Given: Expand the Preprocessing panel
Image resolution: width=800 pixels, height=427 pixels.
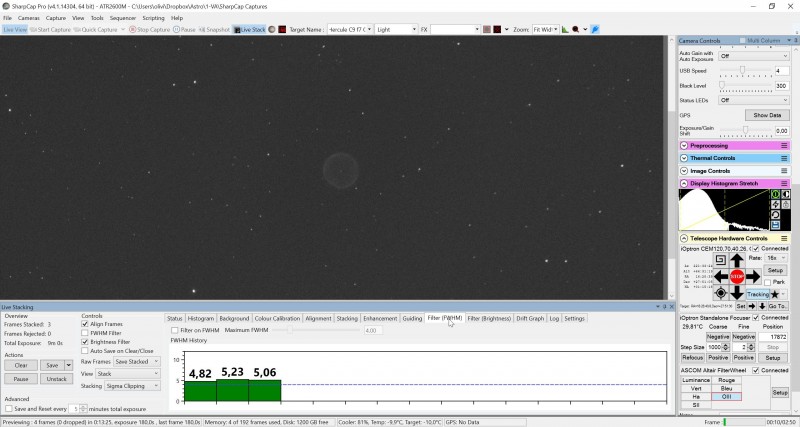Looking at the screenshot, I should tap(684, 146).
